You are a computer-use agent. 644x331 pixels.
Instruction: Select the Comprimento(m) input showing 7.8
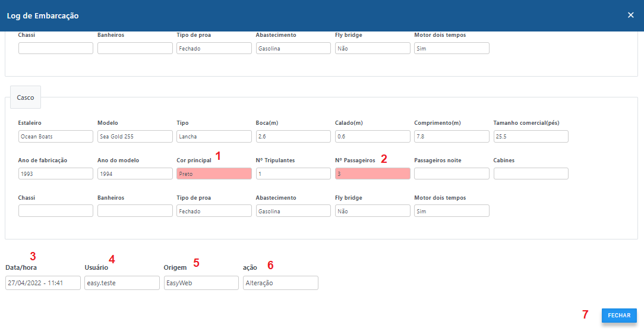pos(452,137)
